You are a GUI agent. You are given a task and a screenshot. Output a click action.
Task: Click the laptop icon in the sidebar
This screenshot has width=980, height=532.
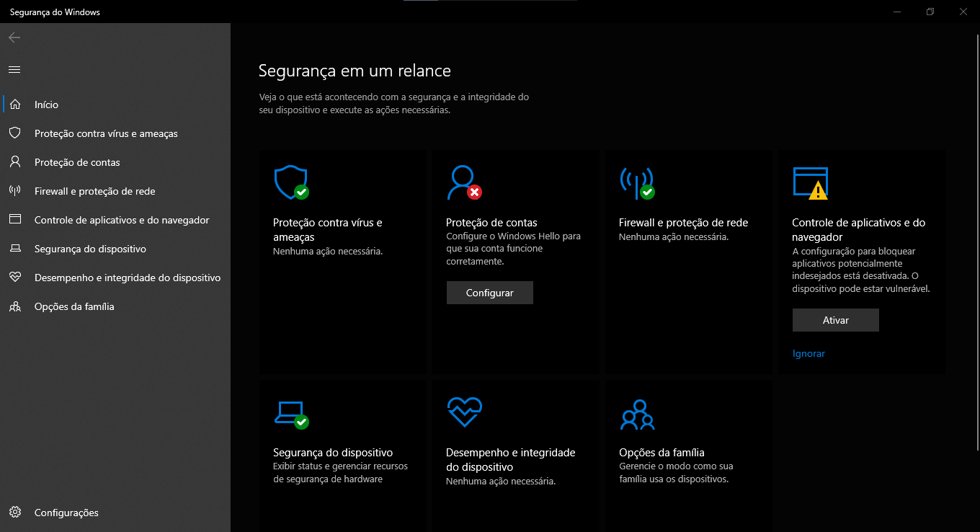tap(14, 249)
